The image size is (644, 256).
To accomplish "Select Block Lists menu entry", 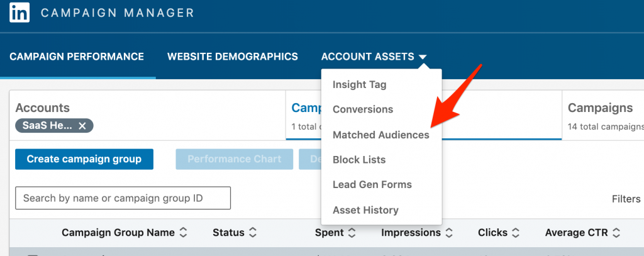I will [x=359, y=160].
